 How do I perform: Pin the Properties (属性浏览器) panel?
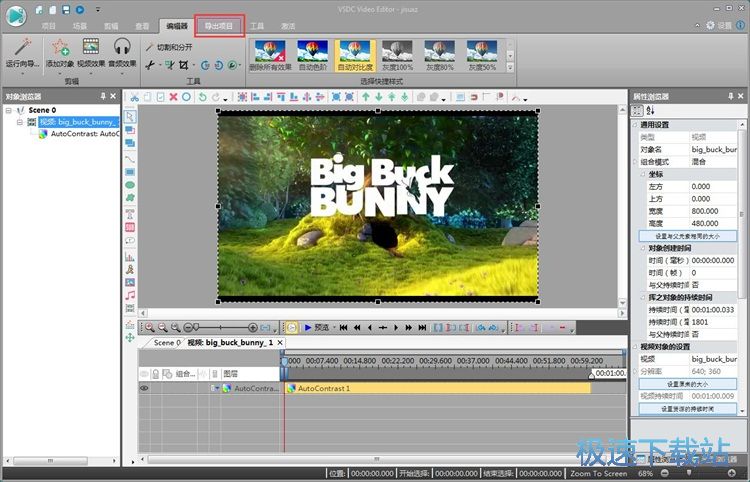pyautogui.click(x=730, y=96)
